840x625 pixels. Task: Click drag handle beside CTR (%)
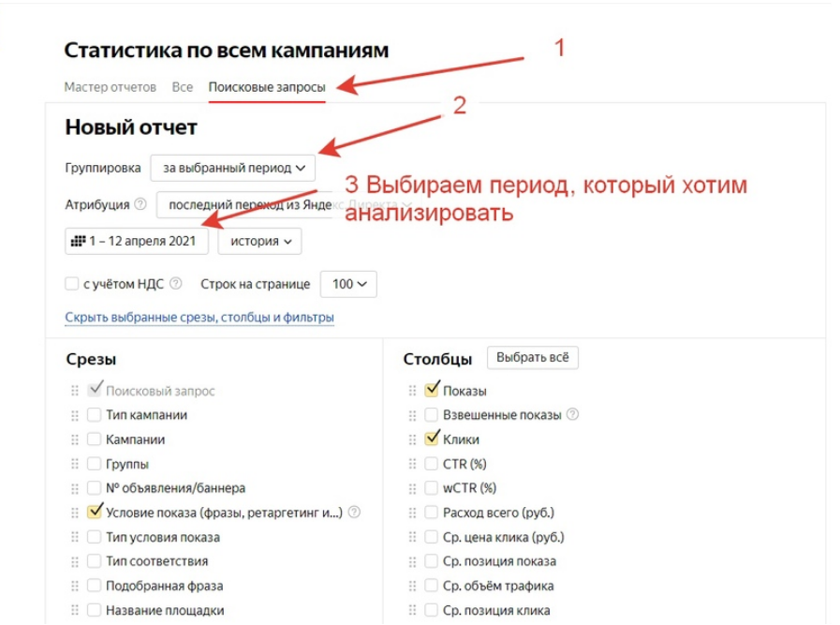(x=412, y=464)
